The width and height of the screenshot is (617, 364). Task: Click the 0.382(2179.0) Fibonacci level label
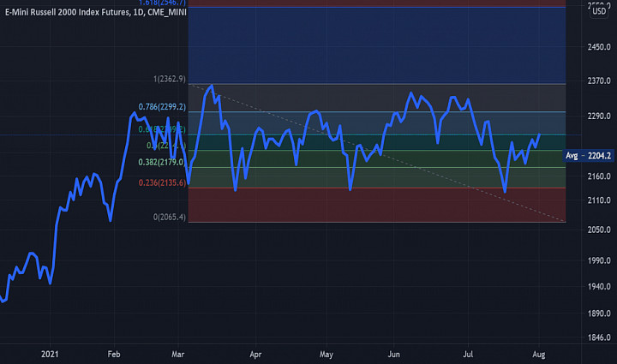click(x=162, y=162)
